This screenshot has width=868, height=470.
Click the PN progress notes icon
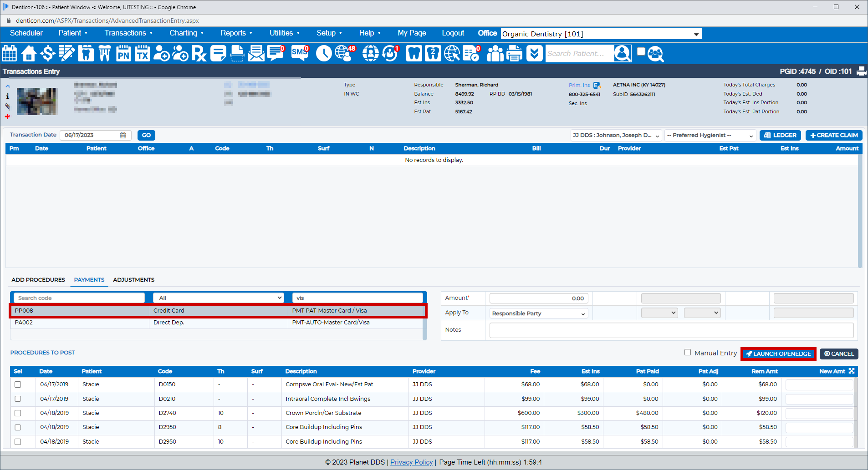pos(123,53)
